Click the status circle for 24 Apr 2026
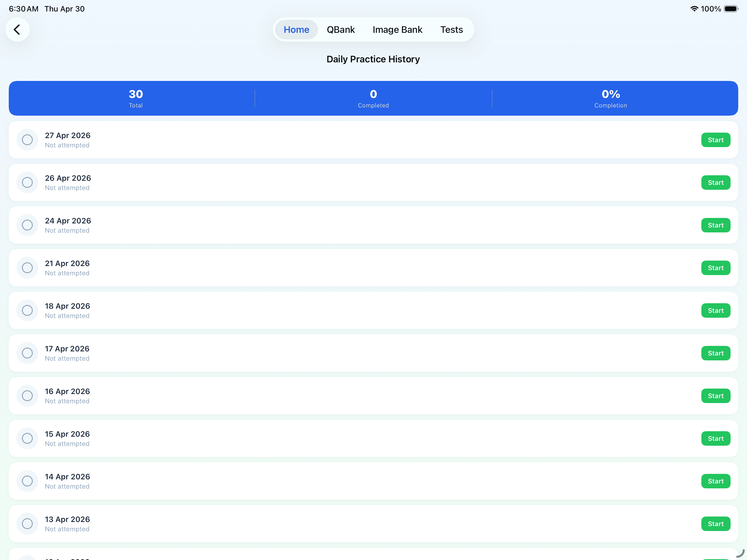Viewport: 747px width, 560px height. tap(27, 225)
